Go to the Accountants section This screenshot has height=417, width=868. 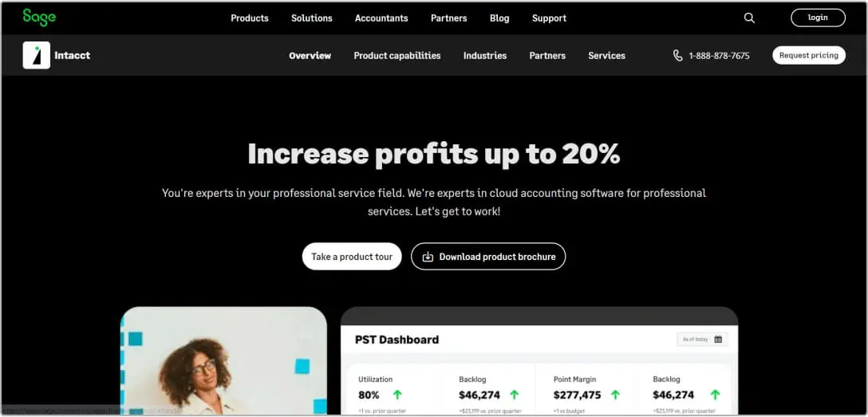381,18
